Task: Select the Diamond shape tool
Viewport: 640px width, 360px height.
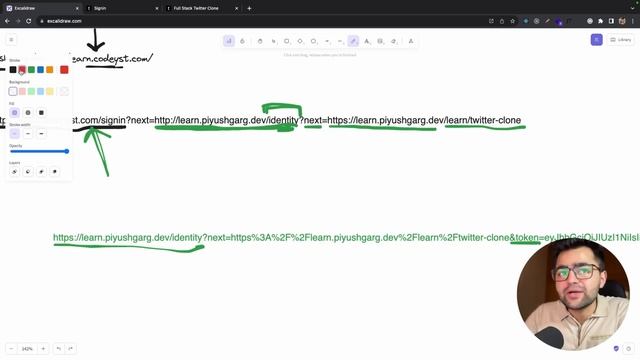Action: click(x=300, y=41)
